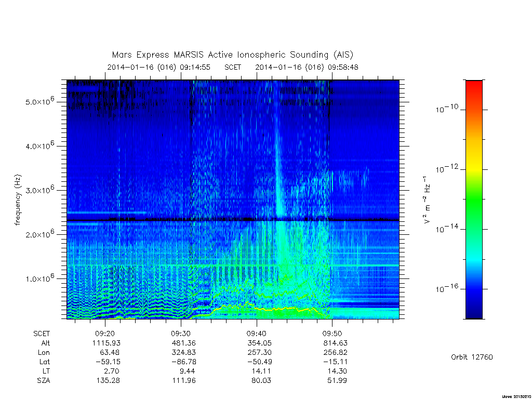Click the 5.0×10^6 frequency axis label

tap(39, 101)
